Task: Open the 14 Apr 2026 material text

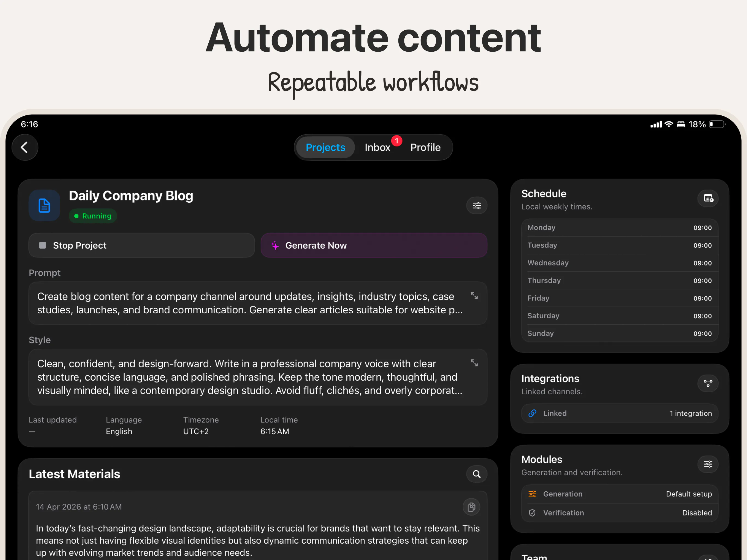Action: (258, 540)
